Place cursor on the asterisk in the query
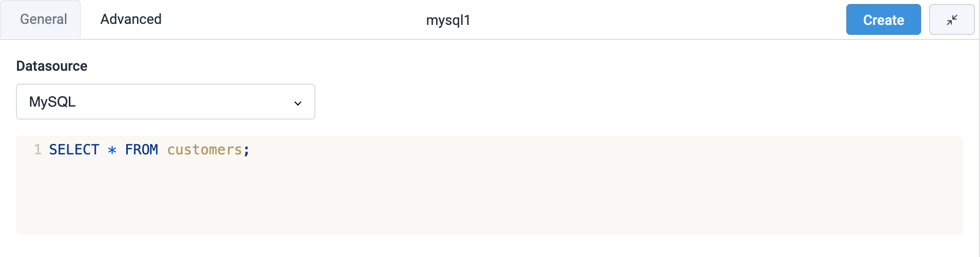The image size is (980, 257). (112, 150)
